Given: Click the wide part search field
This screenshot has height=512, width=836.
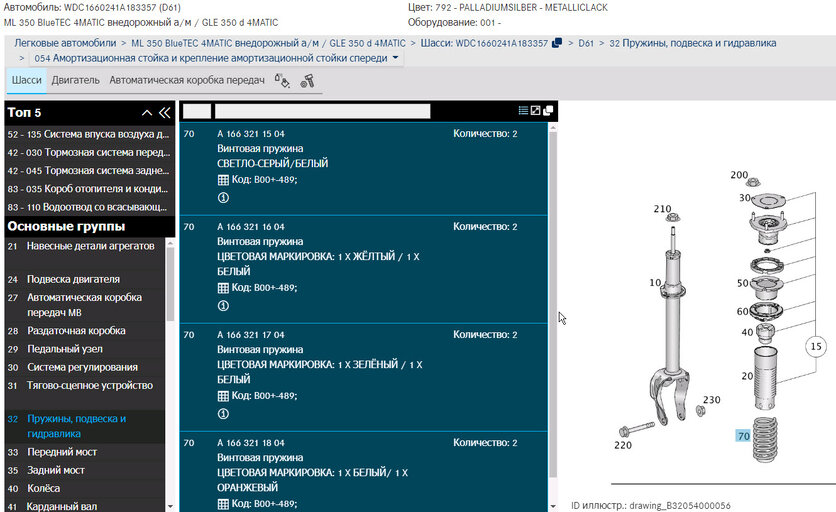Looking at the screenshot, I should (x=323, y=111).
